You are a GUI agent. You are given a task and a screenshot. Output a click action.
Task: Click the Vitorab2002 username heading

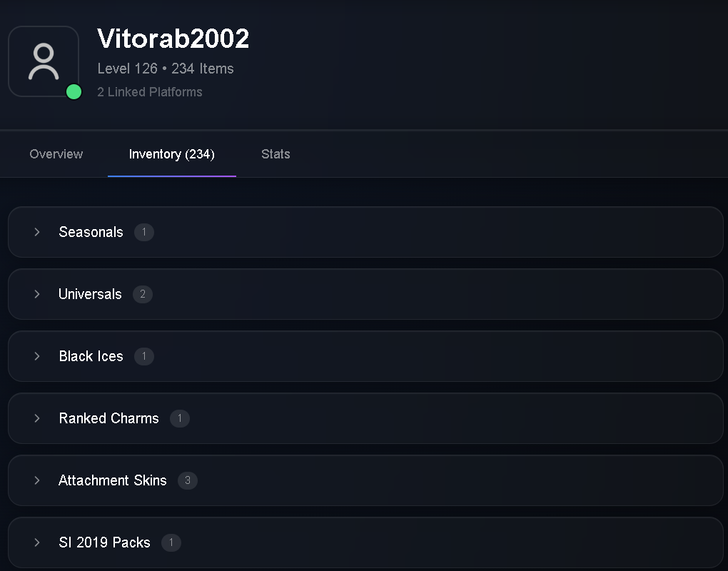pyautogui.click(x=173, y=39)
